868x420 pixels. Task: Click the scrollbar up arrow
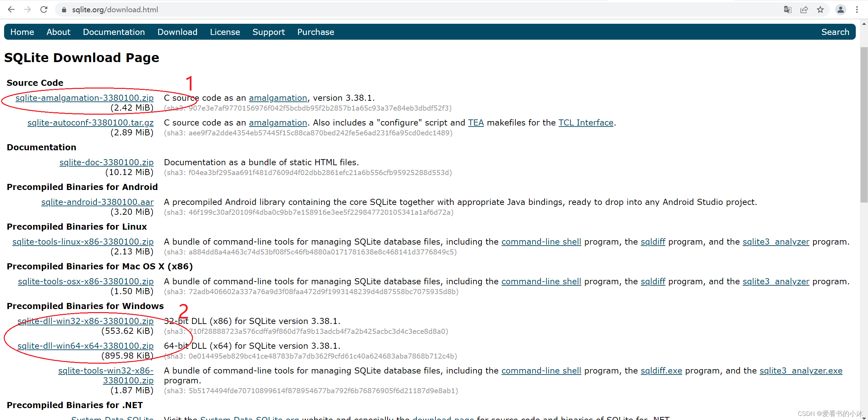(x=864, y=24)
